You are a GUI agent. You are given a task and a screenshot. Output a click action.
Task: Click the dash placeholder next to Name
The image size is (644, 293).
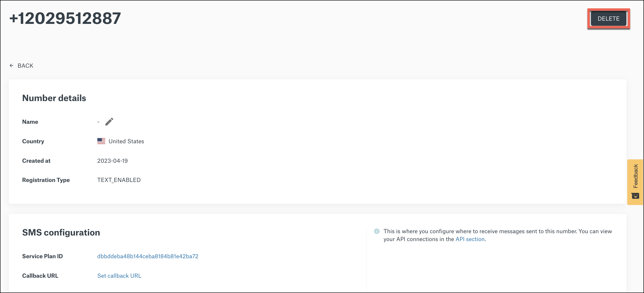point(98,121)
